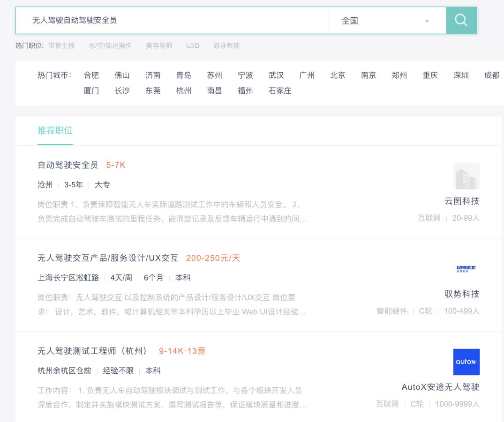Screen dimensions: 504x422
Task: Filter by city 北京
Action: coord(338,75)
